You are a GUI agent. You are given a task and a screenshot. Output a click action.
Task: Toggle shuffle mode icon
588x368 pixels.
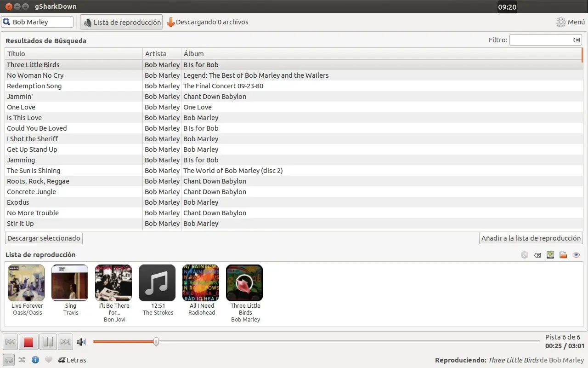(22, 360)
